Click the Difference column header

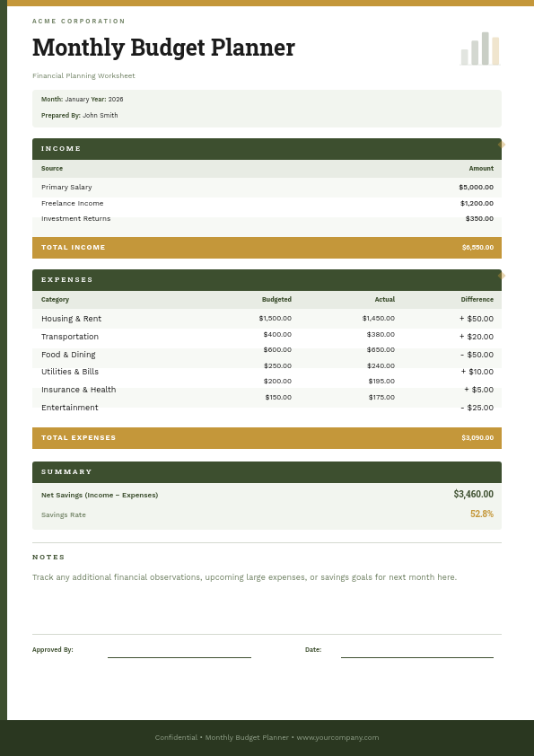click(477, 299)
